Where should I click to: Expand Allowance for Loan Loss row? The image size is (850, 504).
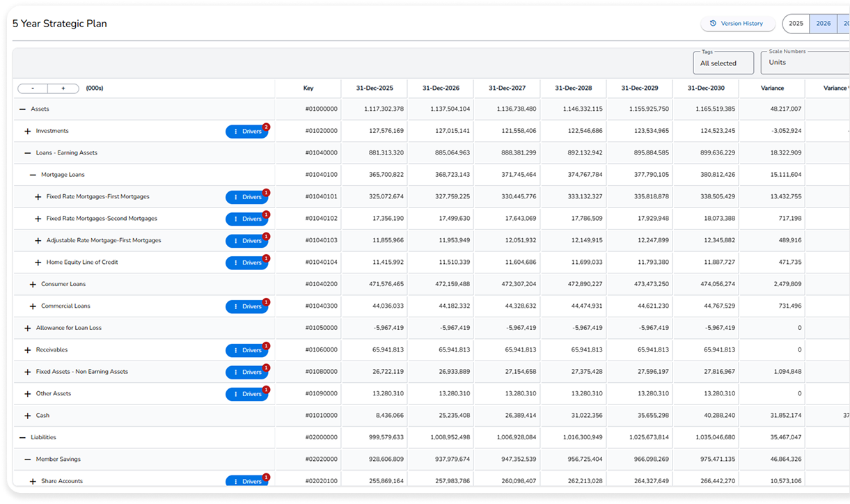click(28, 329)
